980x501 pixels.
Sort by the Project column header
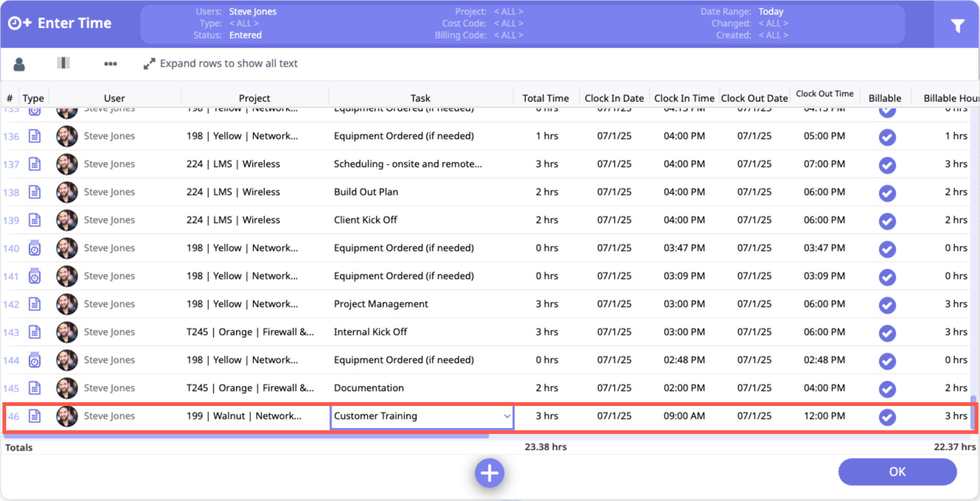[254, 98]
